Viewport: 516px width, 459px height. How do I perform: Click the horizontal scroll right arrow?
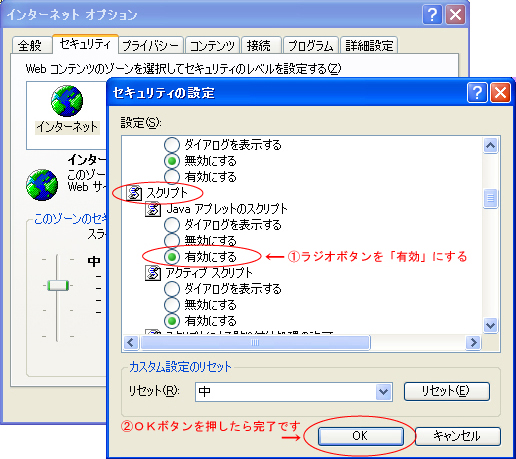473,342
